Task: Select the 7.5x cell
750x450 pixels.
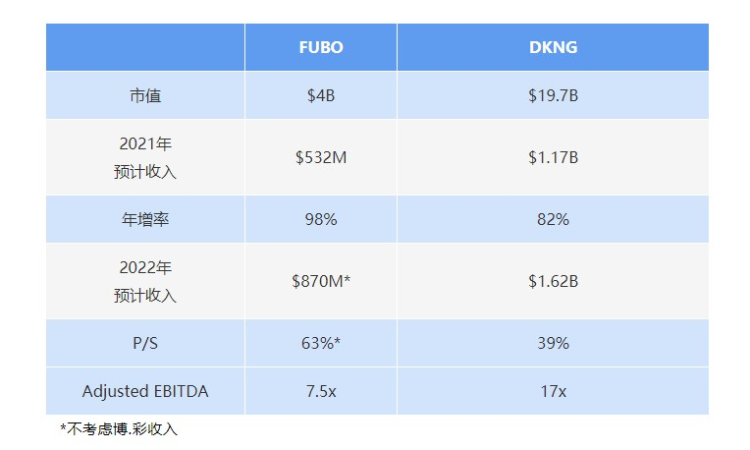Action: tap(321, 391)
